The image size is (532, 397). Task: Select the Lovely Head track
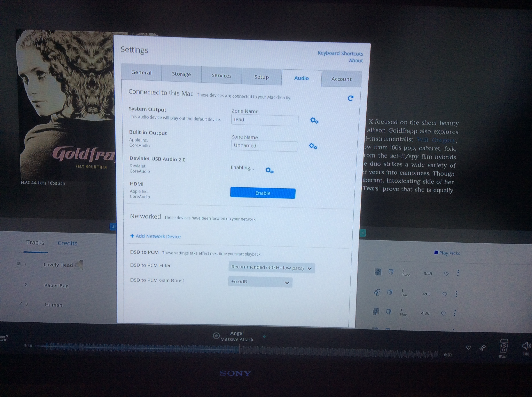point(58,265)
